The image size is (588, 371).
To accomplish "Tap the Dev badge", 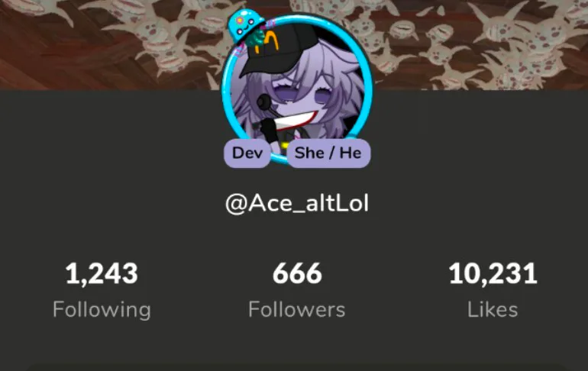I will (247, 153).
